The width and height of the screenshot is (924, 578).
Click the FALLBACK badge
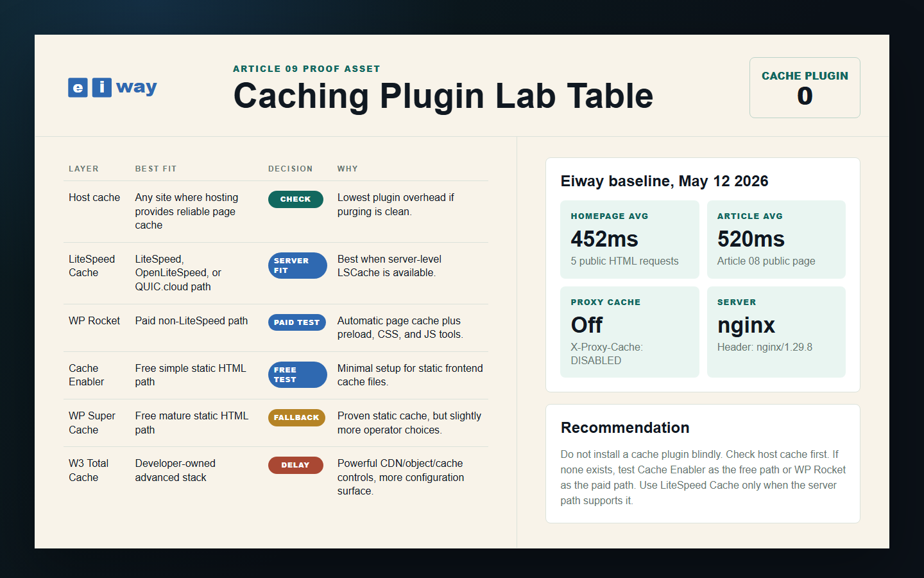(x=296, y=417)
